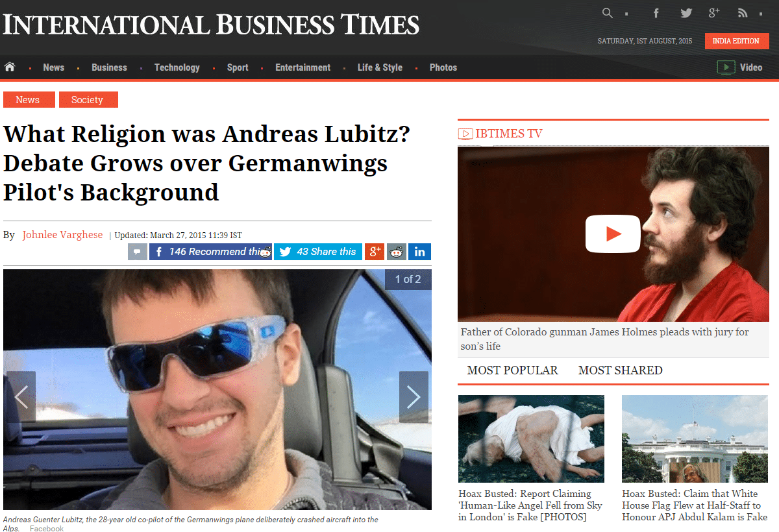Share the article on LinkedIn
Image resolution: width=779 pixels, height=532 pixels.
coord(420,252)
